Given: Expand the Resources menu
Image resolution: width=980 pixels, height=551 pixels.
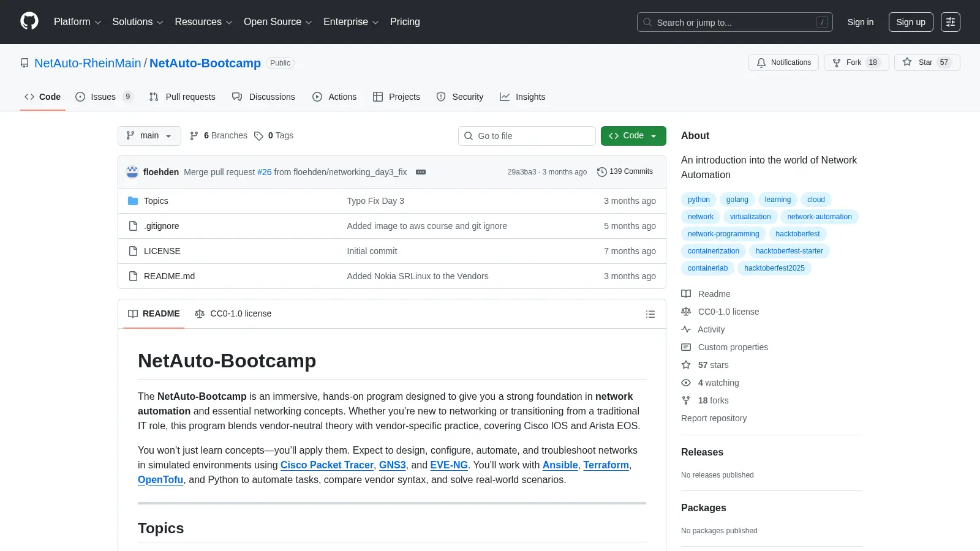Looking at the screenshot, I should click(x=203, y=22).
